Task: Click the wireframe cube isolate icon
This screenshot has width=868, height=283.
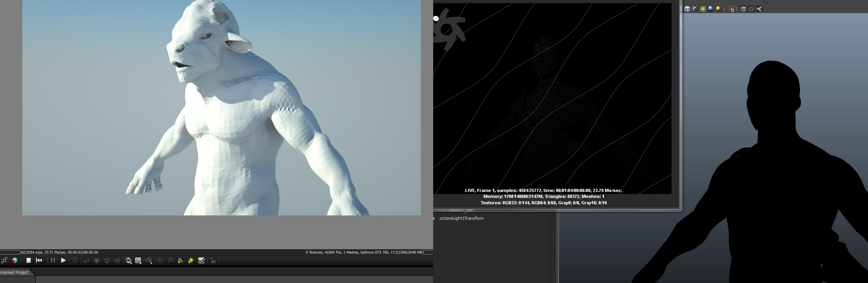Action: (x=743, y=9)
